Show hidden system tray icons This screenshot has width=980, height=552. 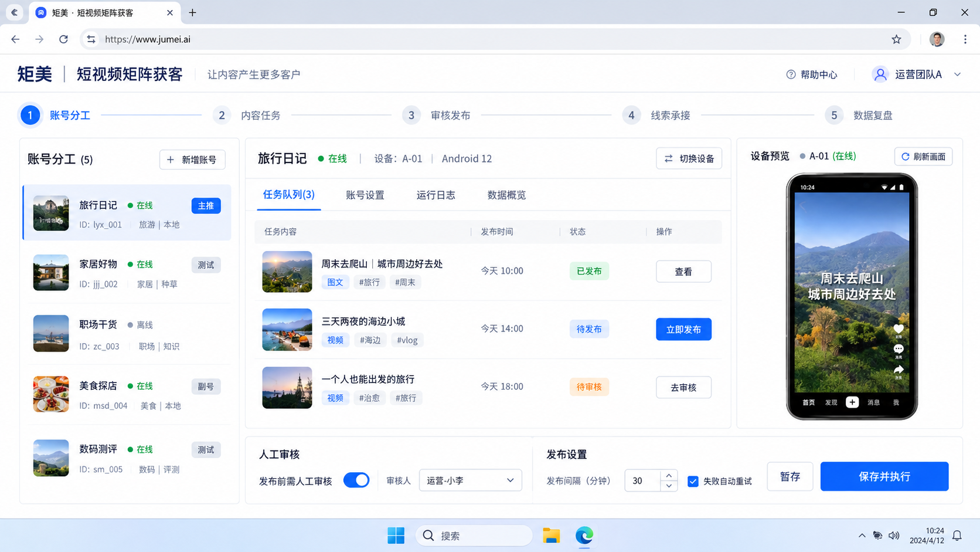(862, 536)
